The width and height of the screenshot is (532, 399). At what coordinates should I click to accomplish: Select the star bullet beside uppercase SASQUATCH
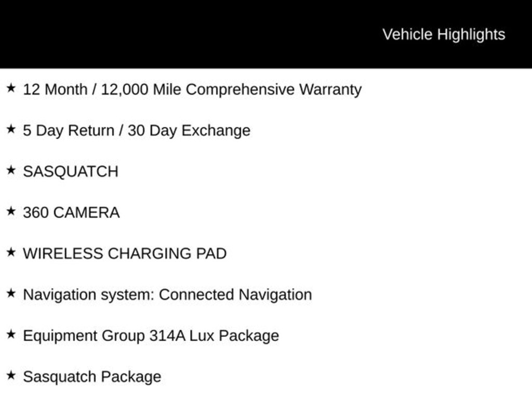tap(10, 170)
